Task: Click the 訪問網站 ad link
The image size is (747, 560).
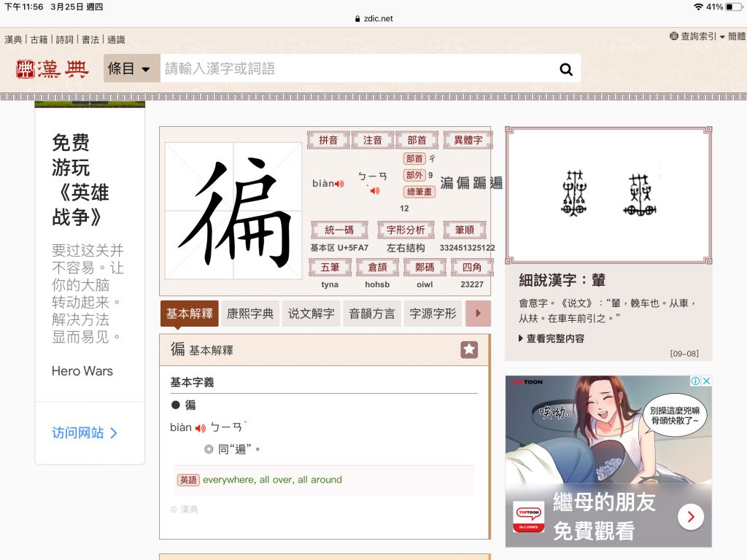Action: click(x=85, y=432)
